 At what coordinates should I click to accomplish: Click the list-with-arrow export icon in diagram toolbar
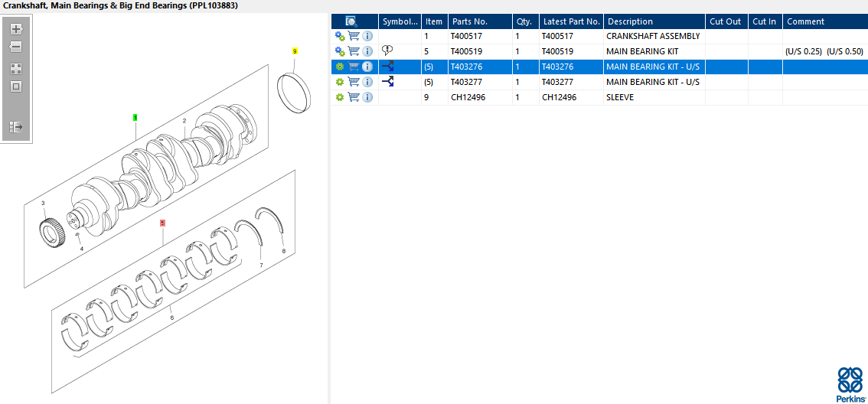(16, 127)
